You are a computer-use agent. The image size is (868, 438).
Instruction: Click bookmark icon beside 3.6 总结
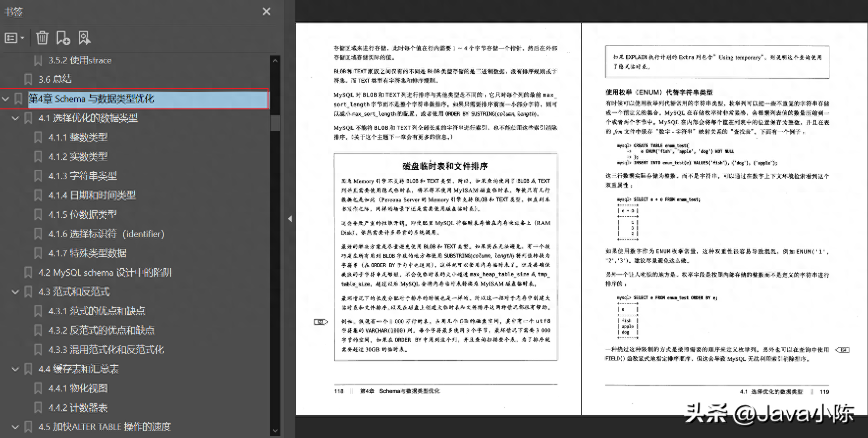coord(28,79)
